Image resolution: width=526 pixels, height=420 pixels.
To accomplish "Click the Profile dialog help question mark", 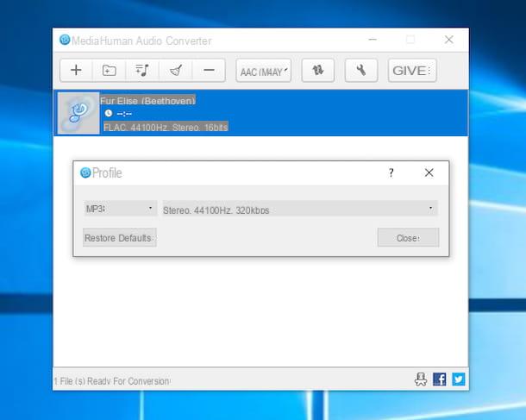I will (x=391, y=172).
